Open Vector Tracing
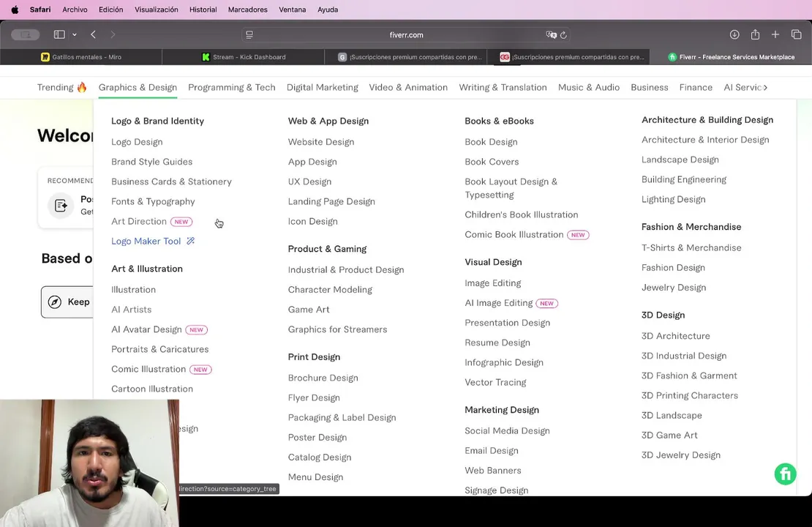This screenshot has height=527, width=812. (x=495, y=382)
